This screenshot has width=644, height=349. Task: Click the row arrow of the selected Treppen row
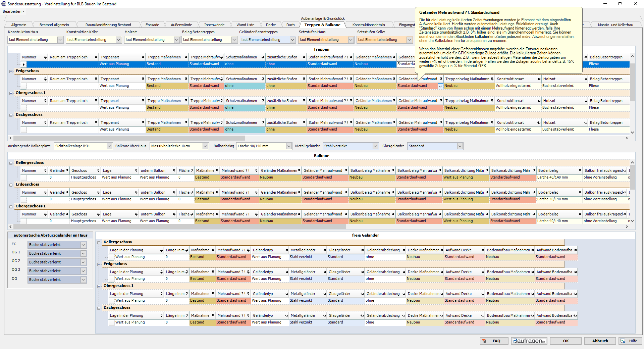23,64
